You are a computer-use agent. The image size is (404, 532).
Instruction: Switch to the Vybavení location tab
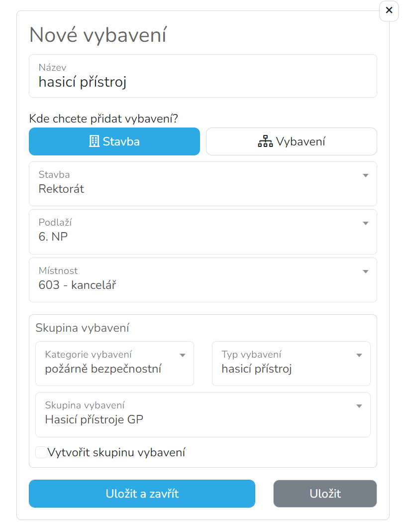click(292, 141)
